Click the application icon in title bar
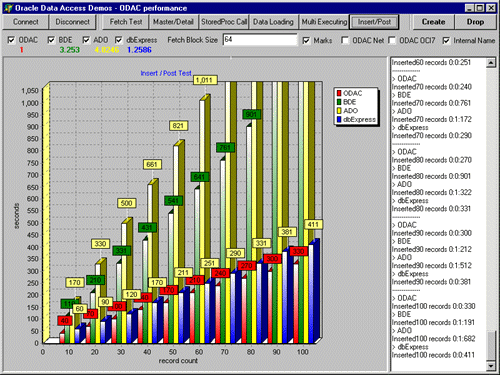 click(9, 8)
